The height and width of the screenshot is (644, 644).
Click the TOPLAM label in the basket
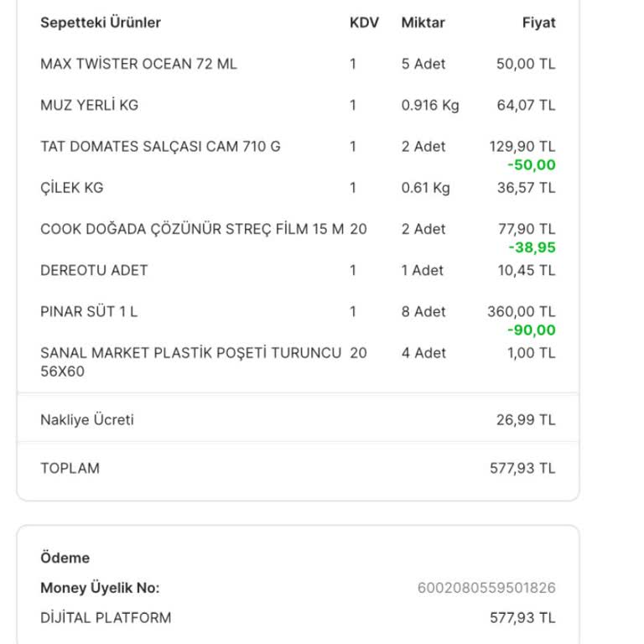point(70,468)
